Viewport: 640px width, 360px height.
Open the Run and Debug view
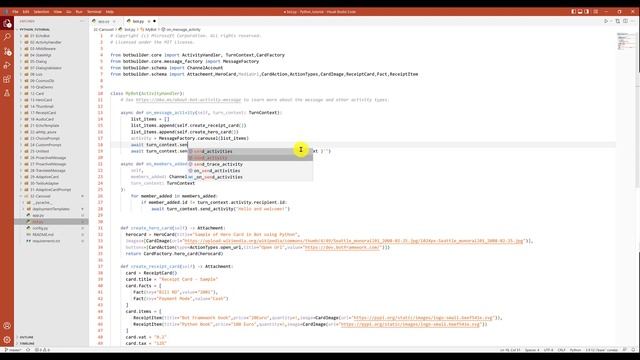[7, 65]
